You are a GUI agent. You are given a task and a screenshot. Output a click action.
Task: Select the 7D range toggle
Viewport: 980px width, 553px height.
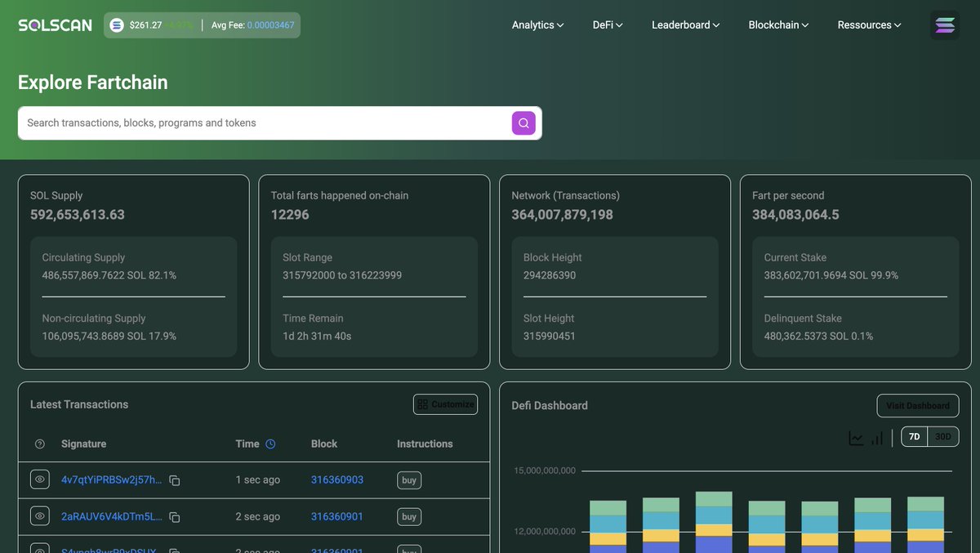tap(915, 437)
